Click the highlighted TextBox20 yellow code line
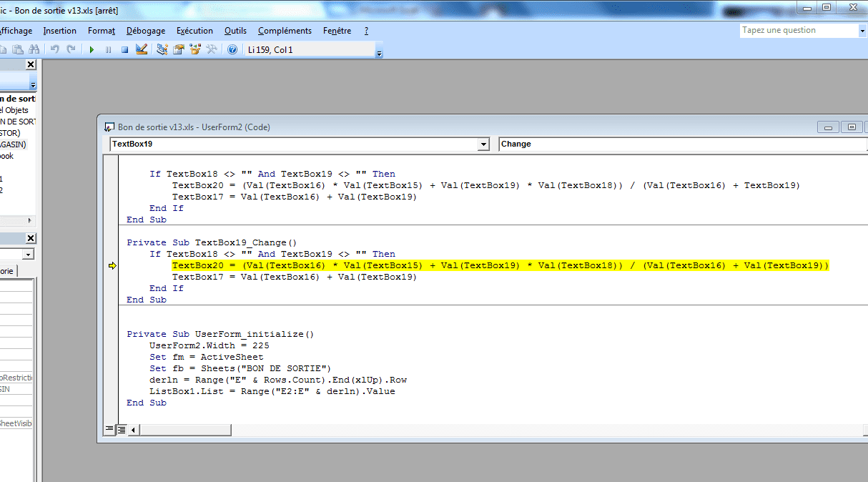 pyautogui.click(x=500, y=265)
